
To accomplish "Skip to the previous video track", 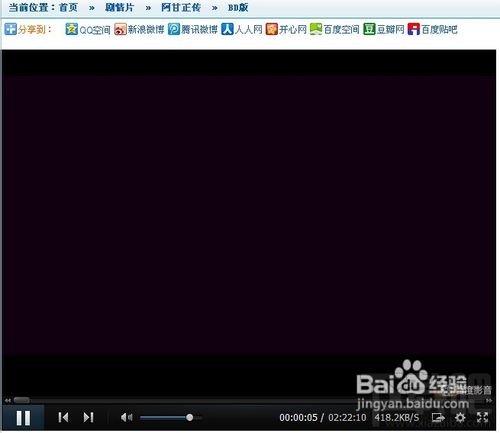I will click(x=63, y=417).
